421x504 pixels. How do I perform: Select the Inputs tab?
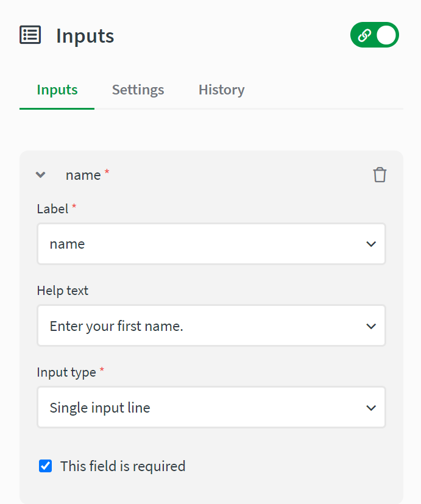[x=57, y=89]
